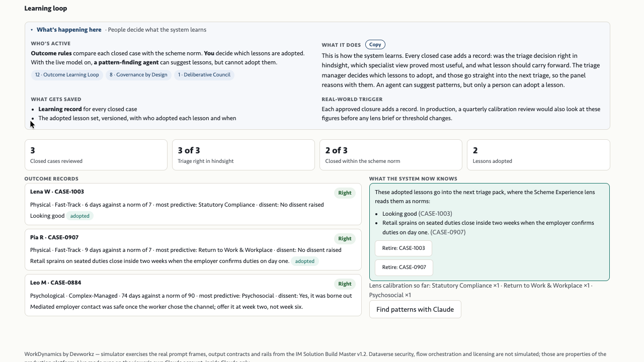Open the 12 · Outcome Learning Loop tag
644x362 pixels.
pos(67,75)
